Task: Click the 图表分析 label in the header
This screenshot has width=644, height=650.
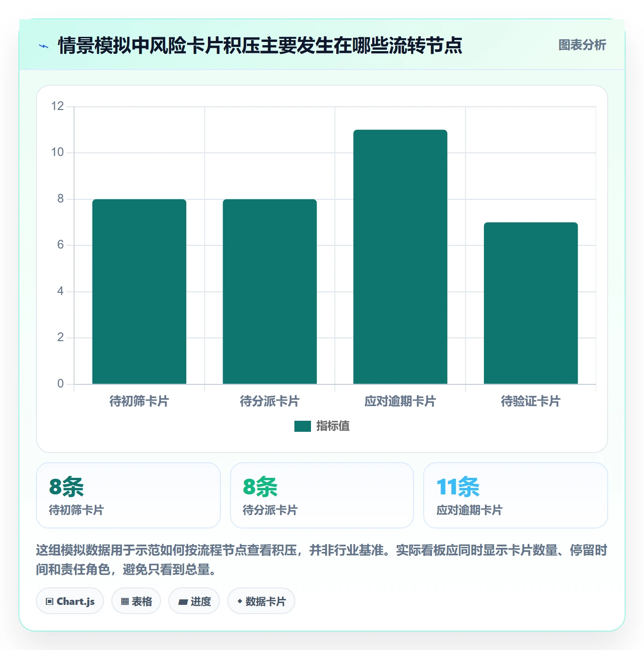Action: click(582, 45)
